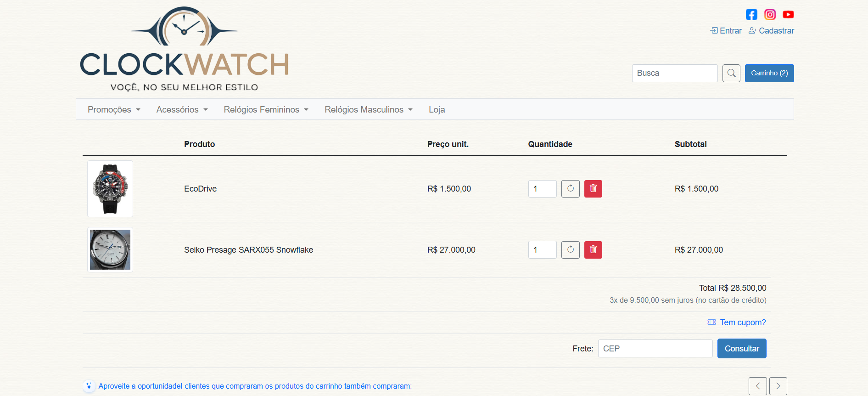
Task: Click the Consultar shipping button
Action: click(742, 349)
